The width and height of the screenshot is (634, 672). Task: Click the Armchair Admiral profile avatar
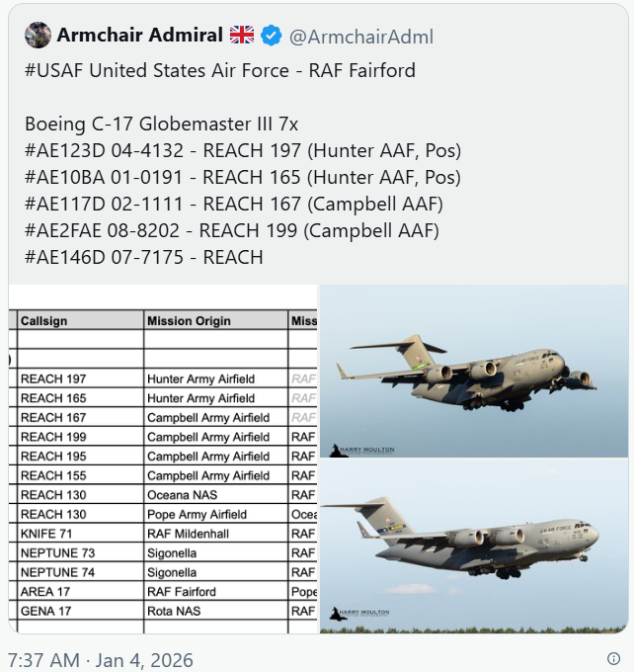[x=38, y=36]
